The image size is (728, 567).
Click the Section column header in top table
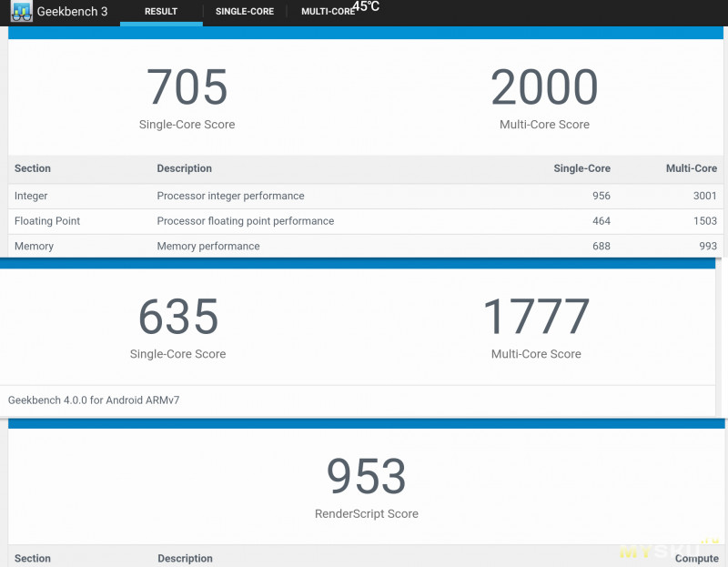click(x=33, y=168)
